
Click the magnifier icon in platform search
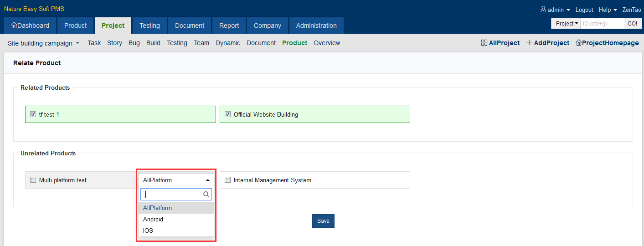click(x=206, y=195)
